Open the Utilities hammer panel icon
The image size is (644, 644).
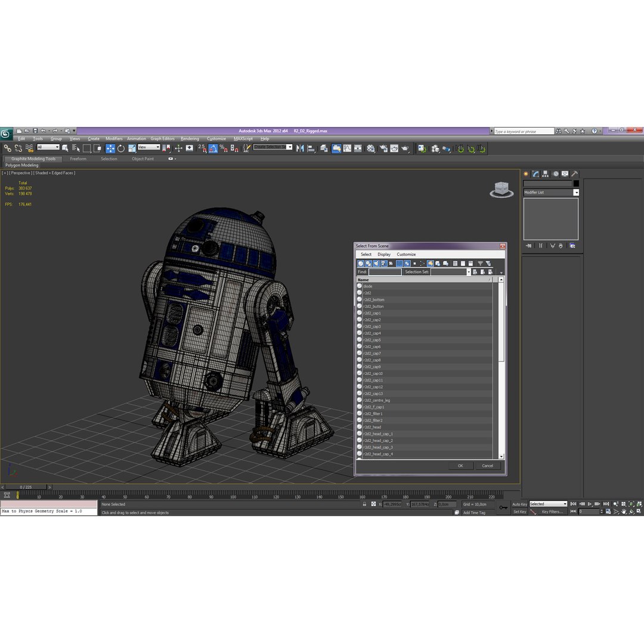point(575,174)
